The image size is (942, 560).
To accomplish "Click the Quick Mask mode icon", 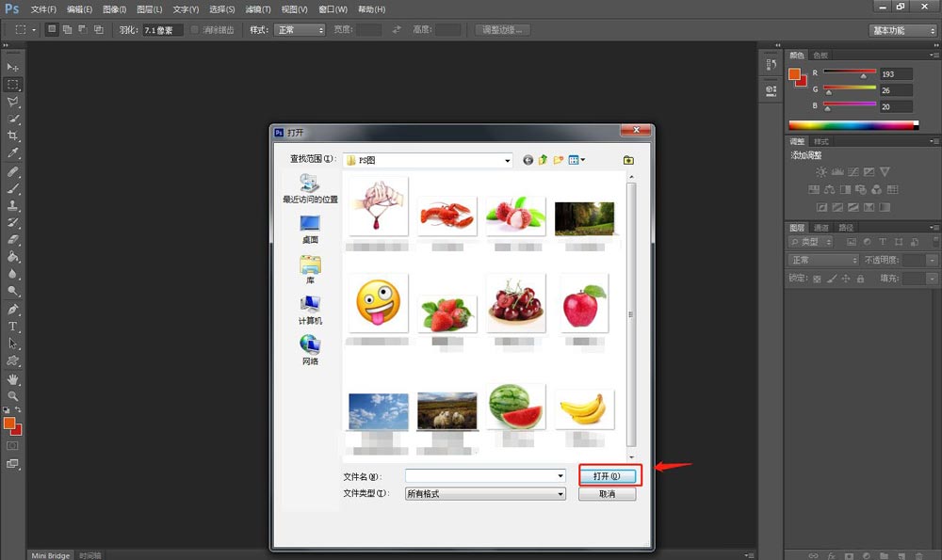I will (12, 446).
